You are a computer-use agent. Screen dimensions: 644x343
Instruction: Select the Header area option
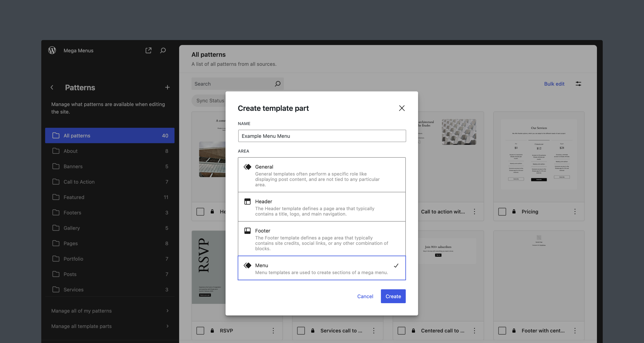tap(322, 207)
